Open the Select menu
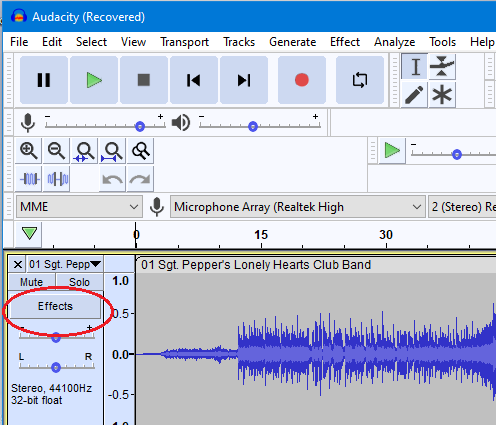 point(91,42)
